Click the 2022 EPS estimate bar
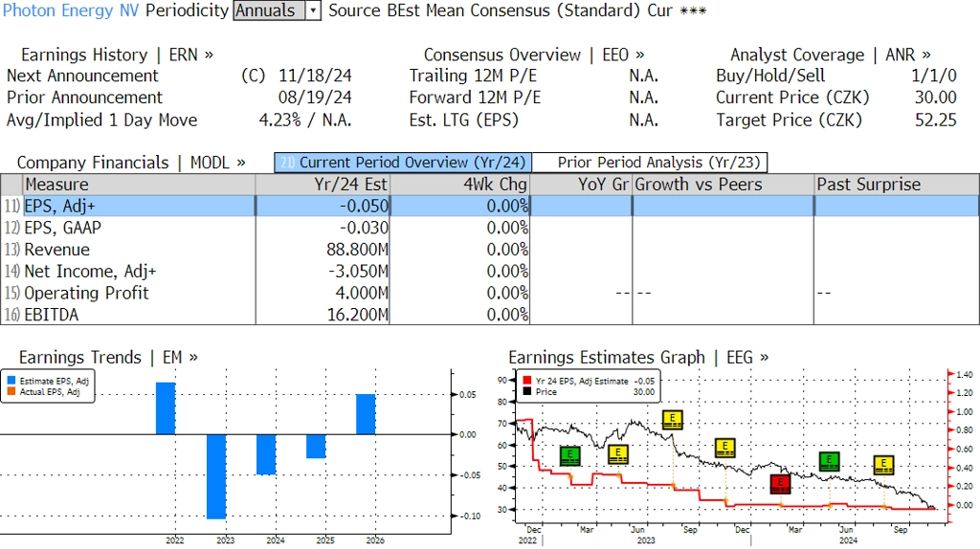 (x=166, y=408)
